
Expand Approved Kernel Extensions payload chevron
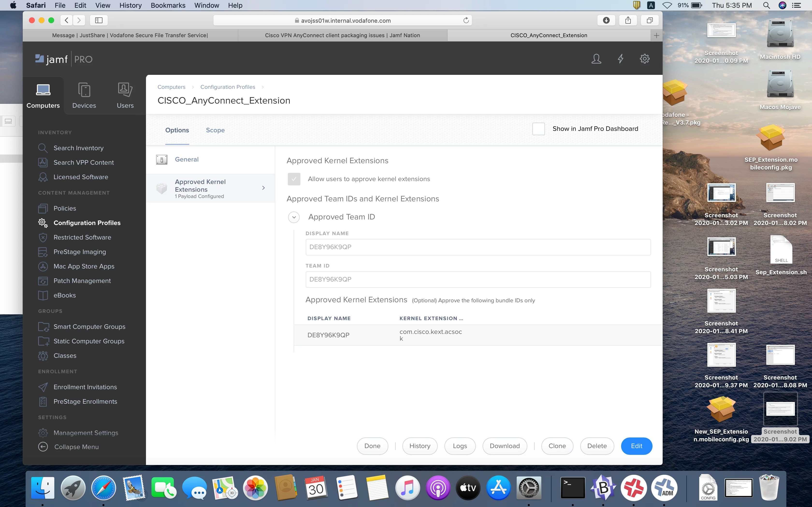pos(263,188)
